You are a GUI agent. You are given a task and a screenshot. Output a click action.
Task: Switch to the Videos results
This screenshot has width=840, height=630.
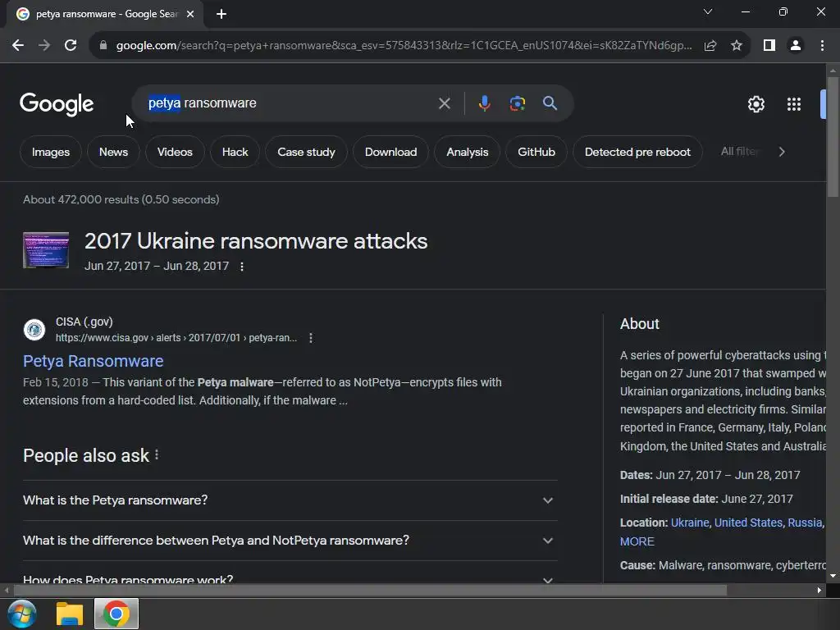(175, 152)
